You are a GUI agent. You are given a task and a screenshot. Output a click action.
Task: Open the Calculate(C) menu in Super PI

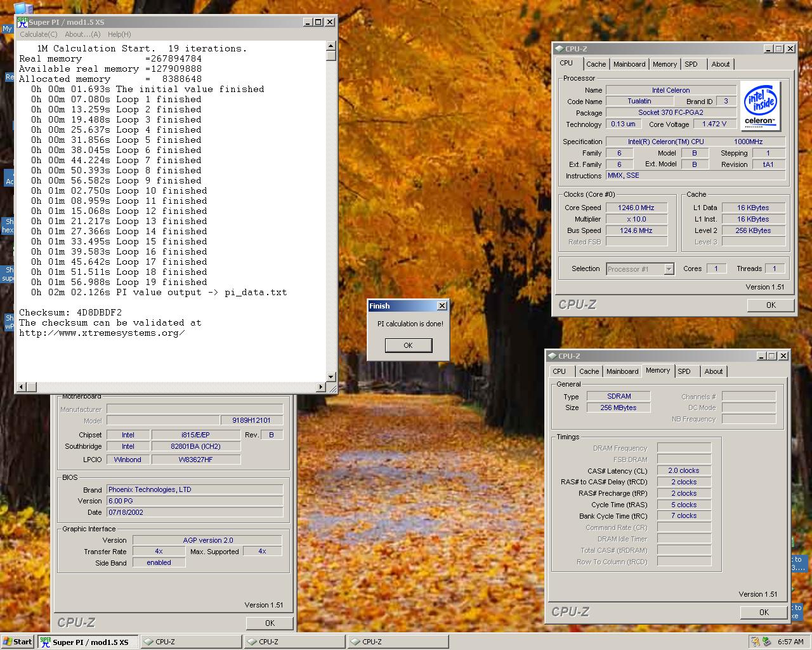pyautogui.click(x=38, y=34)
